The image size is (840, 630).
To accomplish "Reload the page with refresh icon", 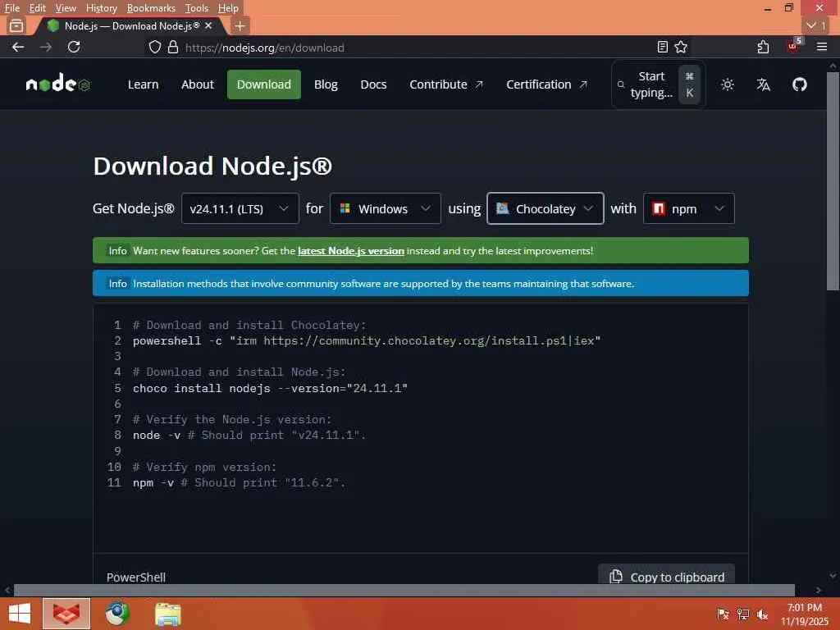I will 74,47.
